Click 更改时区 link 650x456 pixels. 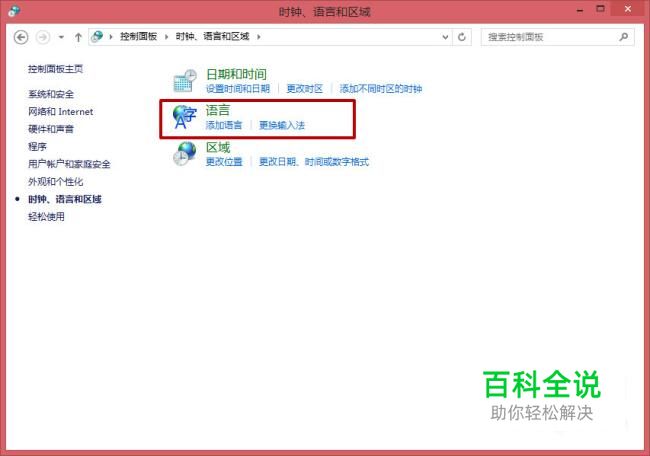click(x=305, y=89)
